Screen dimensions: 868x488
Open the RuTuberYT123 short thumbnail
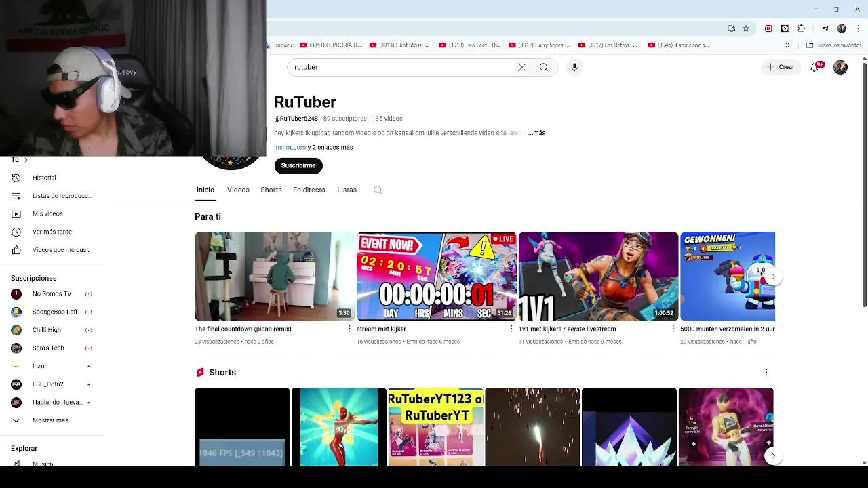(x=436, y=427)
